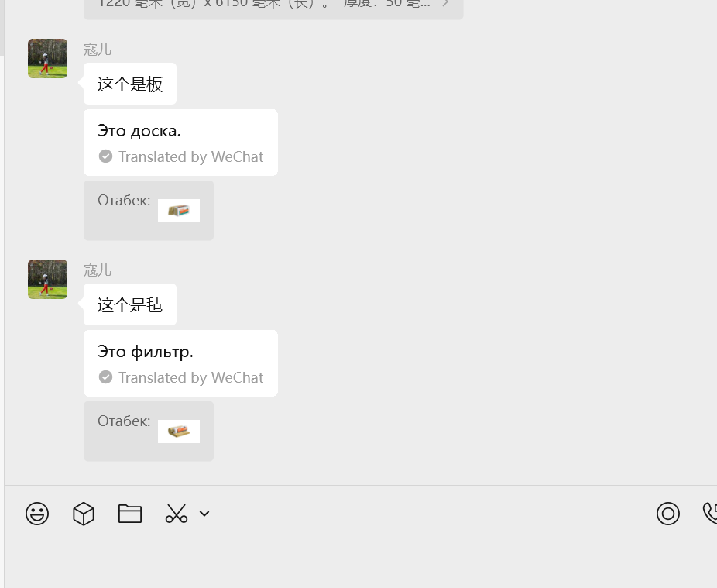Click checkmark icon under Это фильтр. translation
717x588 pixels.
coord(105,377)
